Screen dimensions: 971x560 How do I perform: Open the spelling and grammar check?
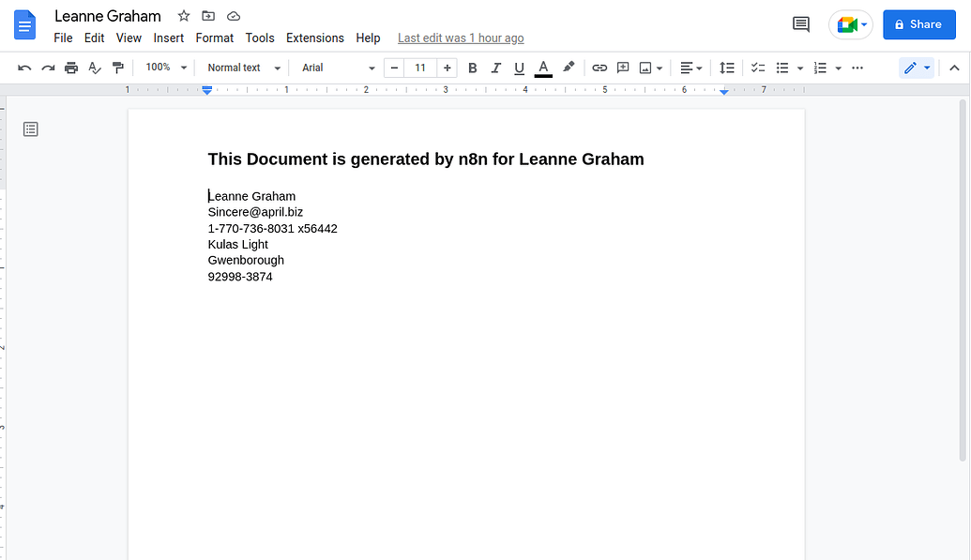click(x=94, y=68)
